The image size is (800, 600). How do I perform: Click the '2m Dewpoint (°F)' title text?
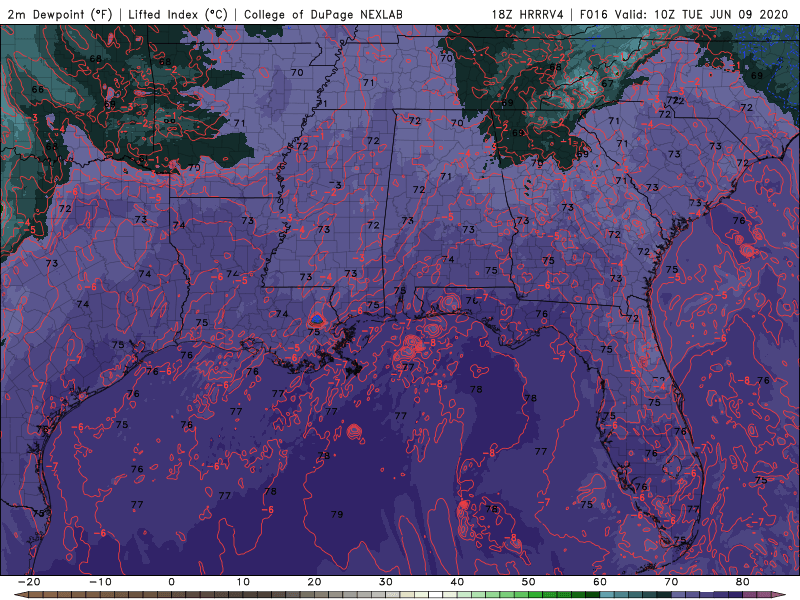coord(59,14)
